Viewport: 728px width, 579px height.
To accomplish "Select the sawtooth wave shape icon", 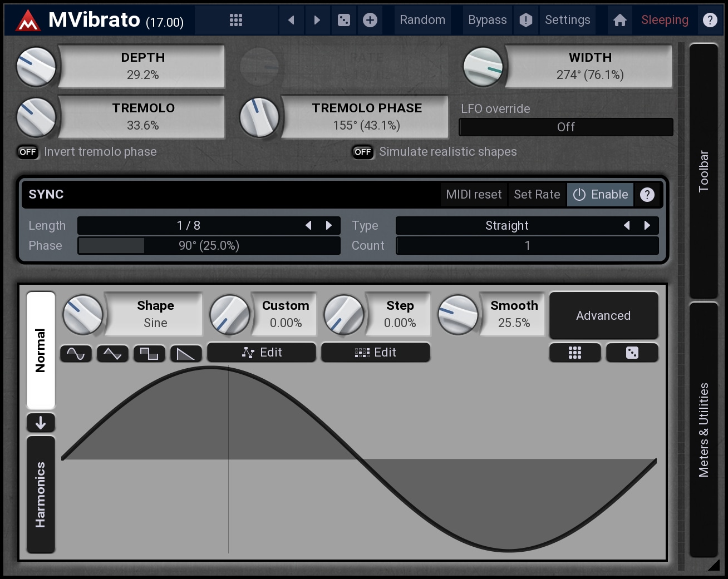I will (x=185, y=353).
